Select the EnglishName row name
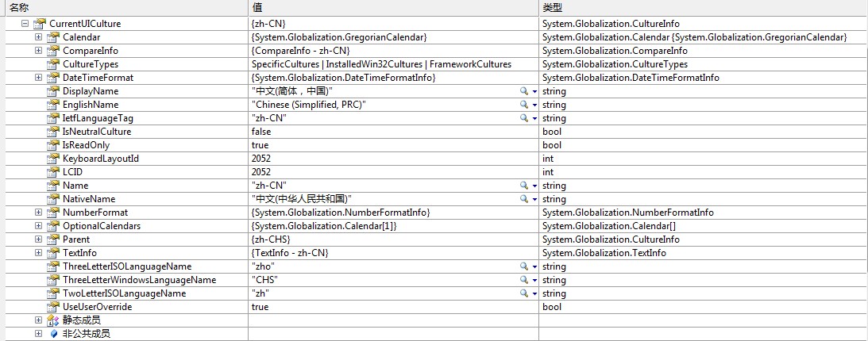This screenshot has height=341, width=868. [x=91, y=105]
